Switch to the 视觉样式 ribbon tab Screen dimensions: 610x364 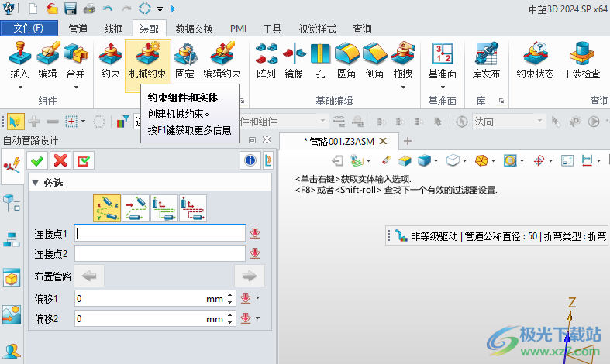318,29
